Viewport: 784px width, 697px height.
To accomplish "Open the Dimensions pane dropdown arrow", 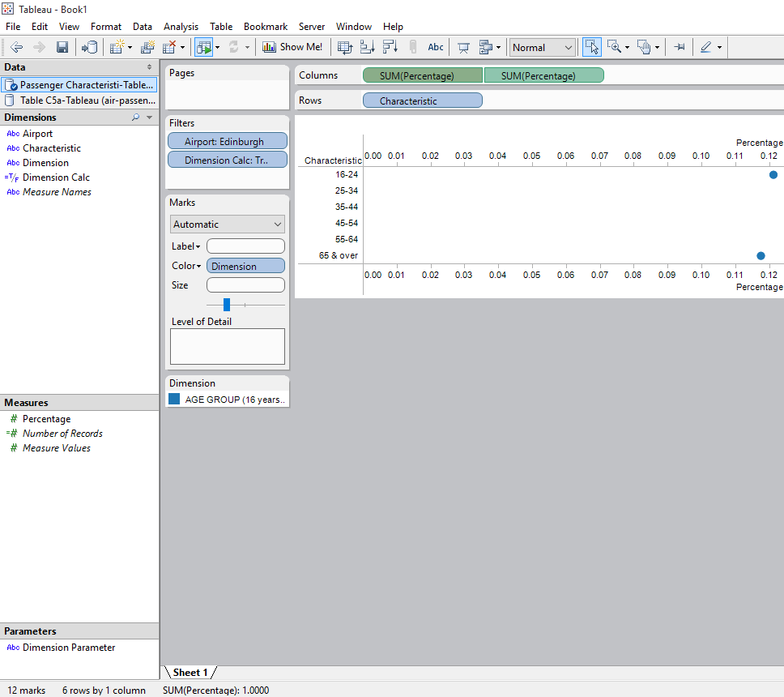I will [150, 117].
